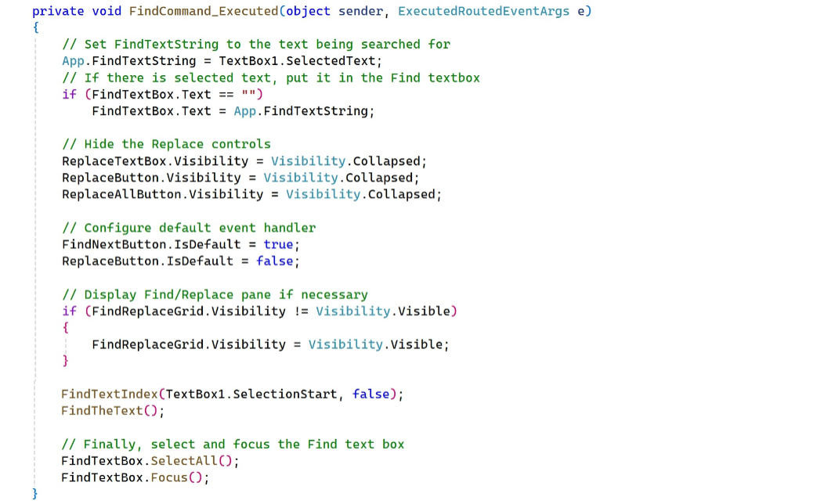Click the ExecutedRoutedEventArgs type name
The height and width of the screenshot is (504, 835).
pyautogui.click(x=483, y=11)
